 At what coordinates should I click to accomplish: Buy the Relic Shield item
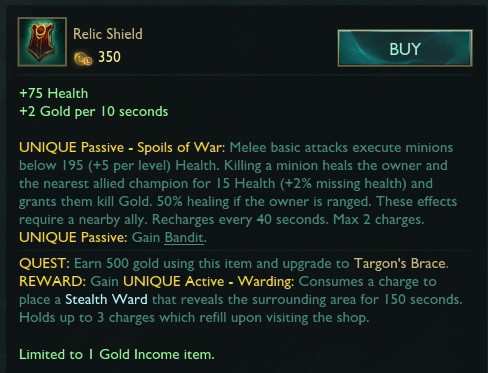[x=405, y=48]
